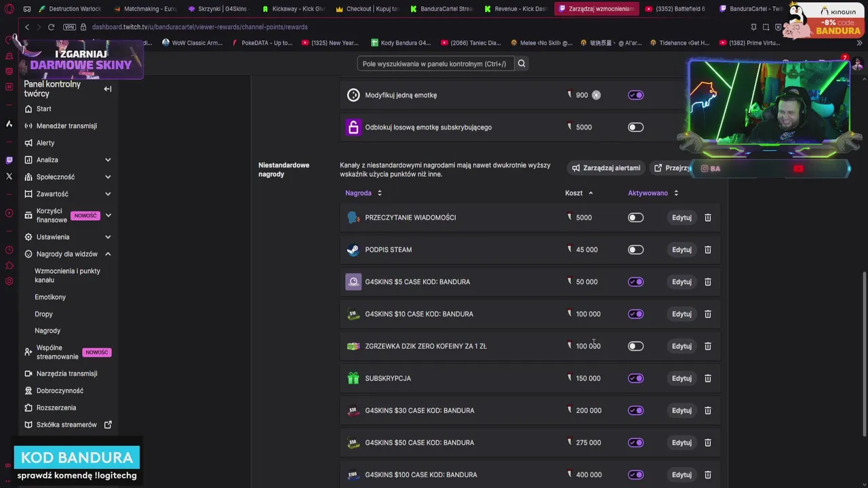Click Edytuj for PRZECZYTANIE WIADOMOŚCI

(682, 218)
